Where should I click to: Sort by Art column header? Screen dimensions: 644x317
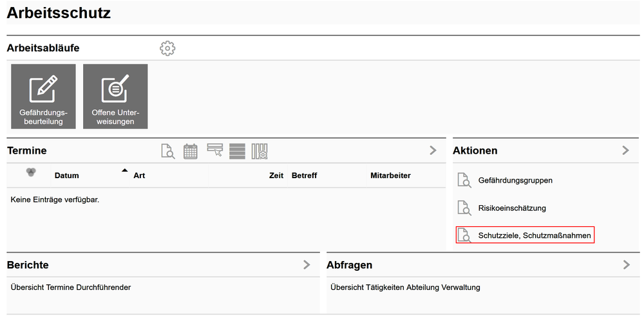[139, 176]
